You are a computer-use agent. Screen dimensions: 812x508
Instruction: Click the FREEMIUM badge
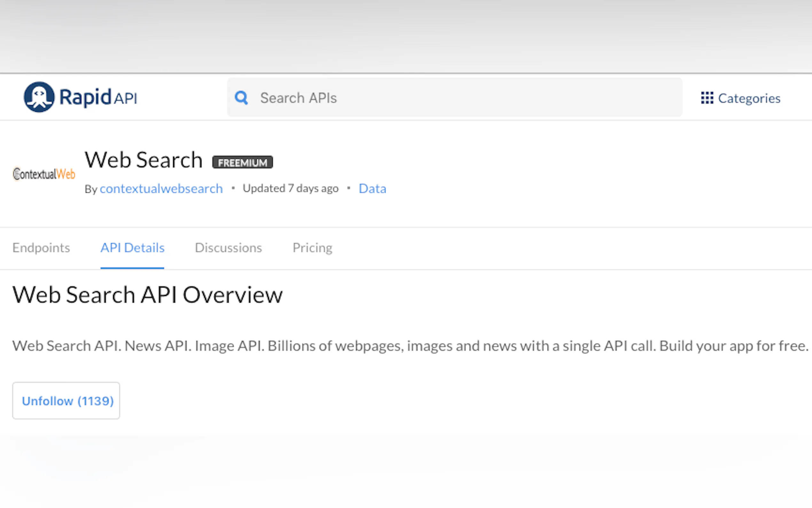tap(242, 162)
